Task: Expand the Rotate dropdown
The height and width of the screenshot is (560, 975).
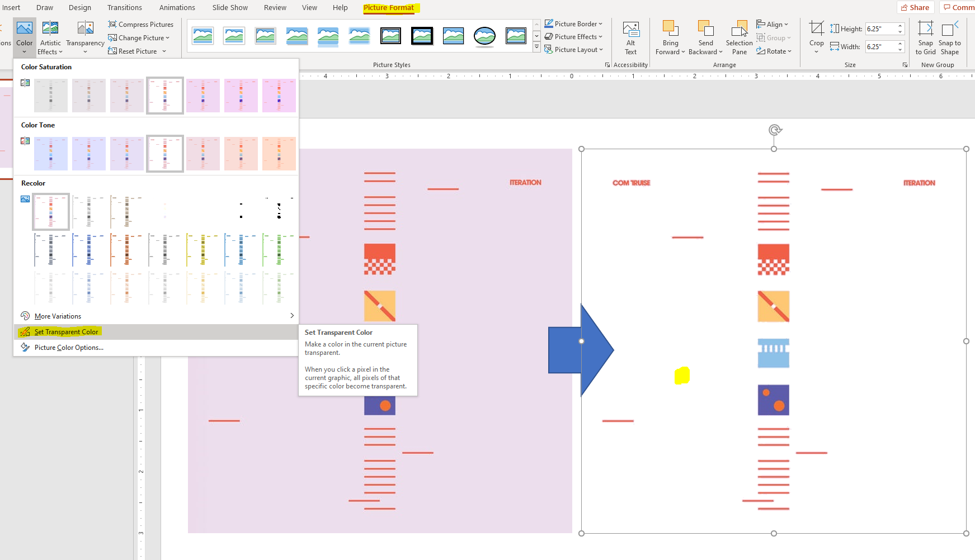Action: tap(774, 51)
